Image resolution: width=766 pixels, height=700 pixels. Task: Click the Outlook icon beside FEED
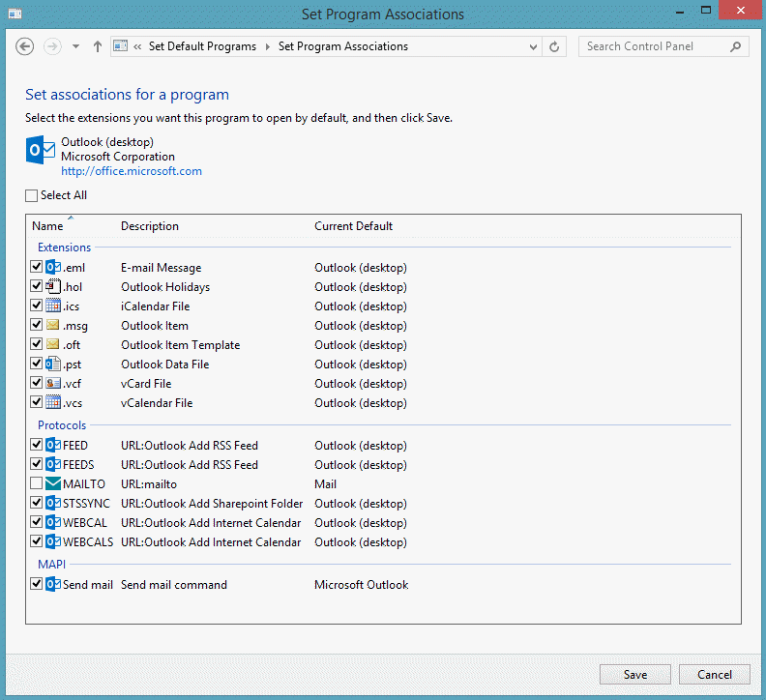pos(53,445)
